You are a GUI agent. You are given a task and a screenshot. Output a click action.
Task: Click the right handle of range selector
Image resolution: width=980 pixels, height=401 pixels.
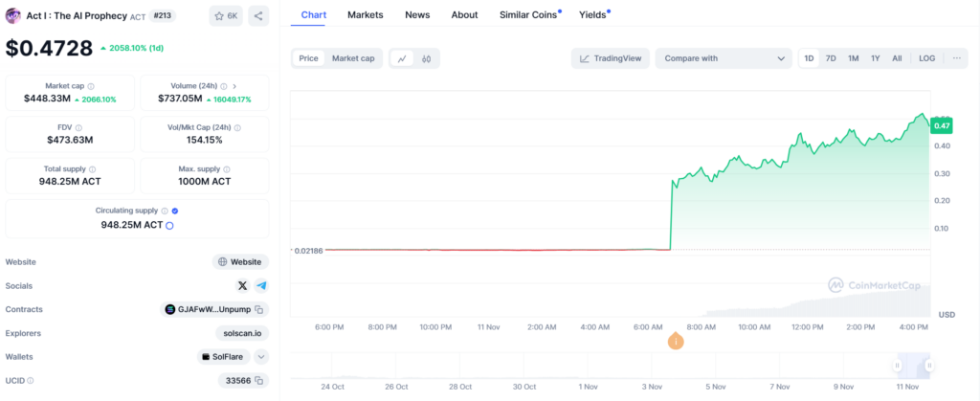[x=929, y=366]
